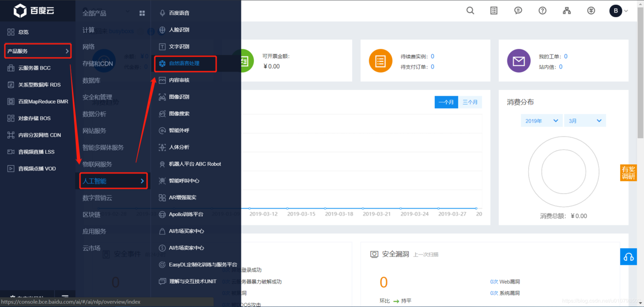This screenshot has width=644, height=307.
Task: Select 数字营销云 category
Action: pyautogui.click(x=97, y=198)
